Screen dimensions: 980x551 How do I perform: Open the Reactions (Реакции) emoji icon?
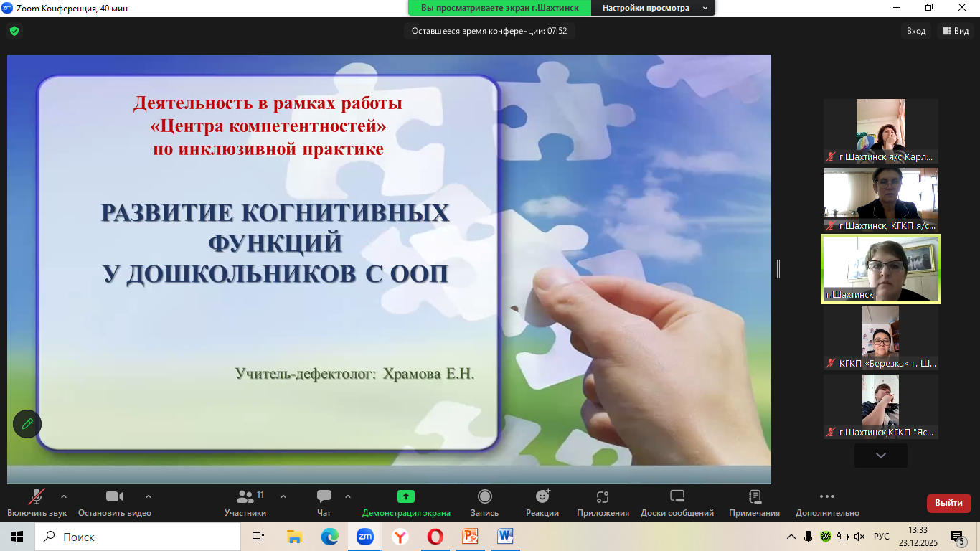tap(542, 496)
